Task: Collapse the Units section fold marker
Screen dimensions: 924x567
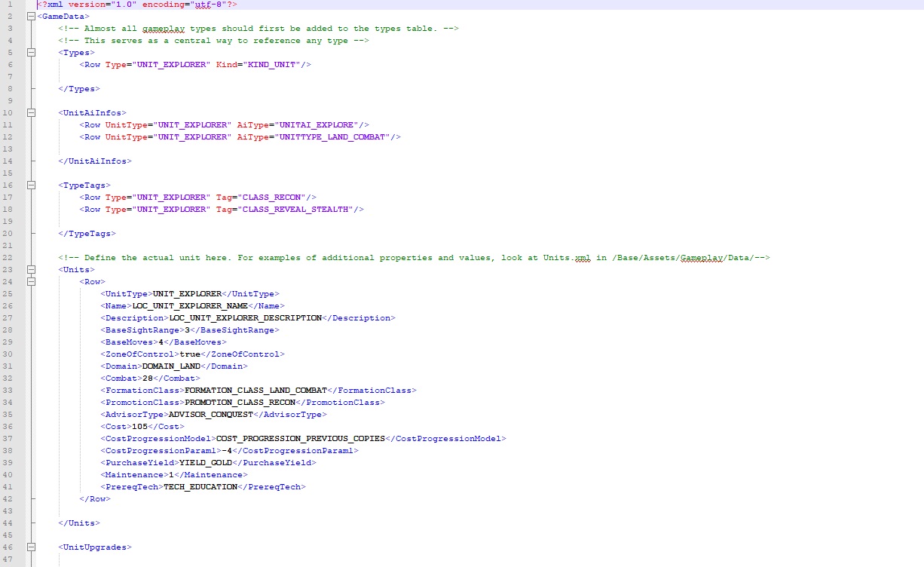Action: tap(31, 270)
